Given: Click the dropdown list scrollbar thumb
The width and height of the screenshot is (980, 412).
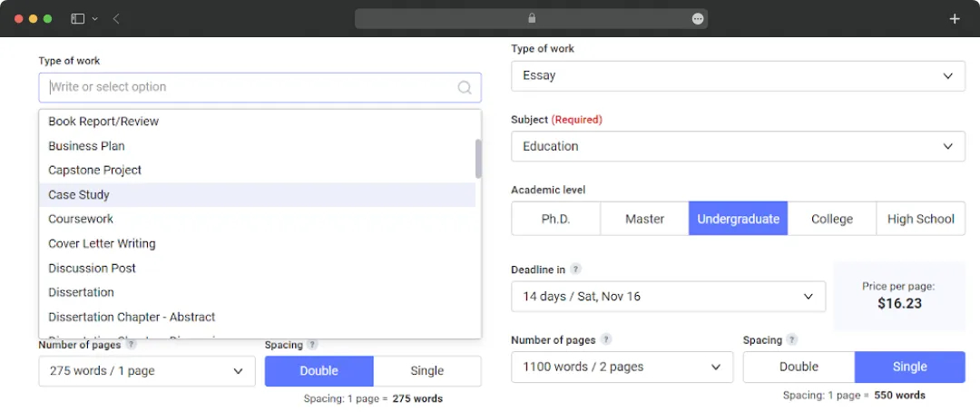Looking at the screenshot, I should pos(478,159).
